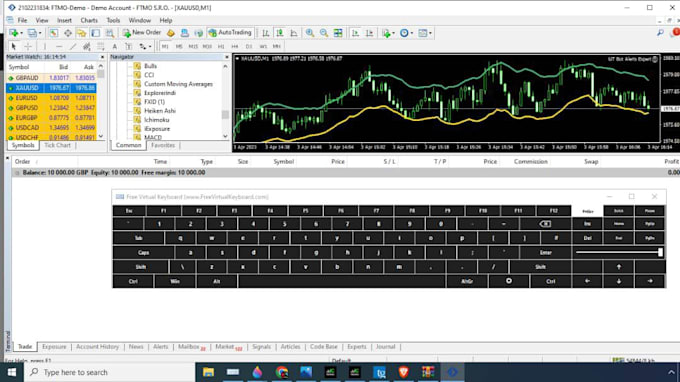This screenshot has width=680, height=382.
Task: Click the Enter key on virtual keyboard
Action: [x=545, y=252]
